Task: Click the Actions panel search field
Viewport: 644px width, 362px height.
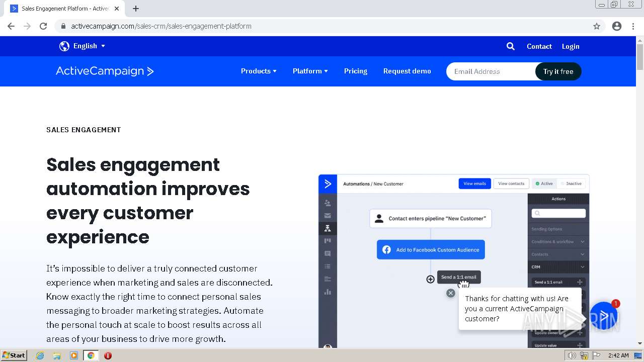Action: [558, 213]
